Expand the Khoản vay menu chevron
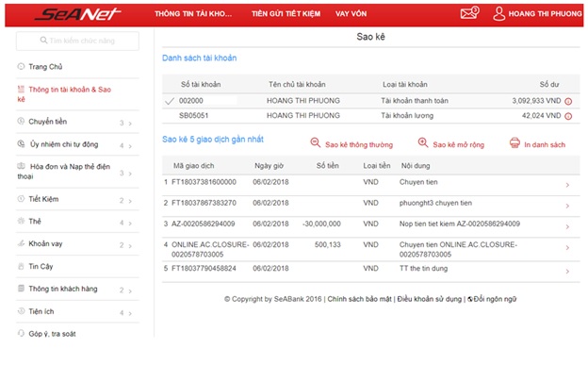This screenshot has height=365, width=588. (x=130, y=246)
